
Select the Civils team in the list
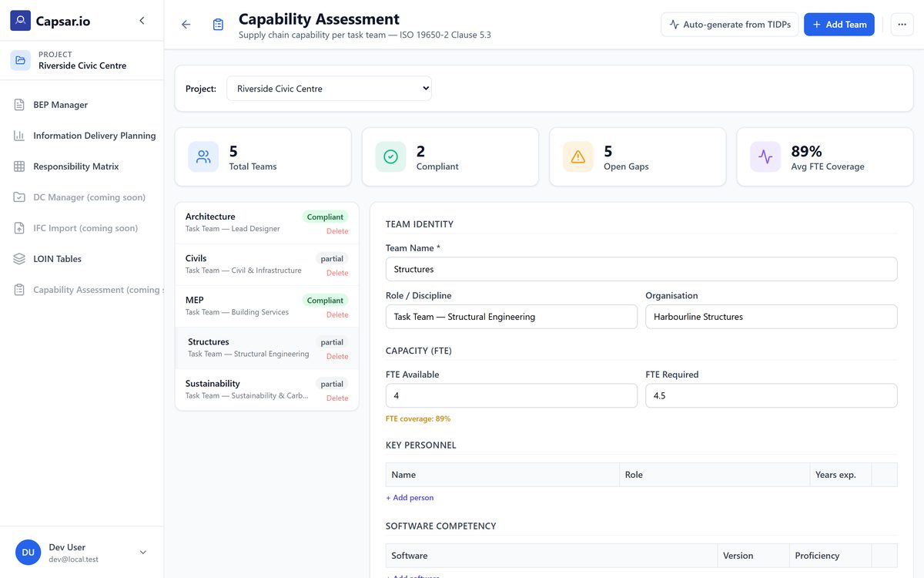point(266,265)
